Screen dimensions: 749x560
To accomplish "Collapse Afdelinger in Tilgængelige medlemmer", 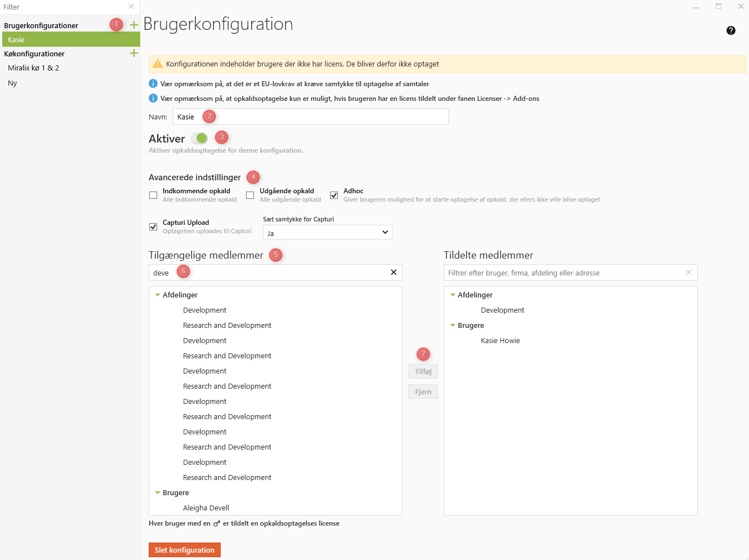I will pyautogui.click(x=158, y=295).
